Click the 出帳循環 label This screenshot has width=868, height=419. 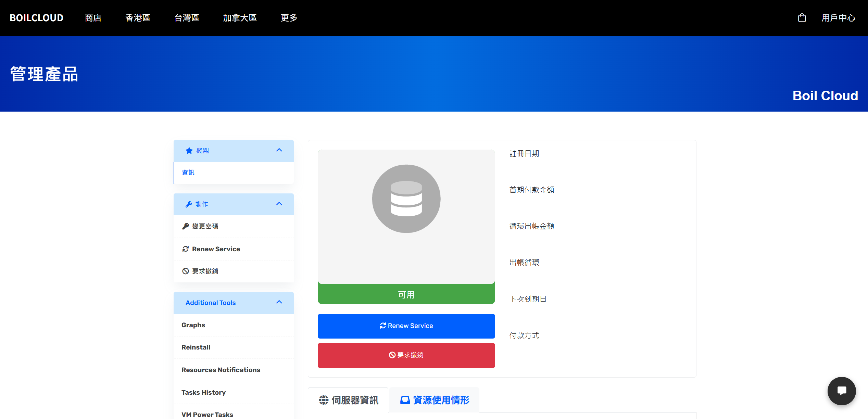pos(524,262)
